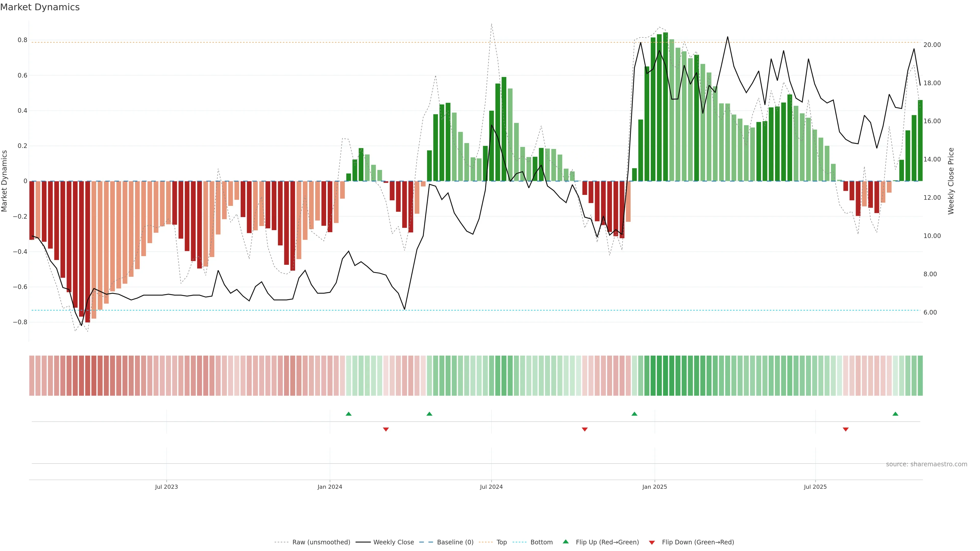Image resolution: width=980 pixels, height=551 pixels.
Task: Click the green flip-up marker around April 2024
Action: [430, 414]
